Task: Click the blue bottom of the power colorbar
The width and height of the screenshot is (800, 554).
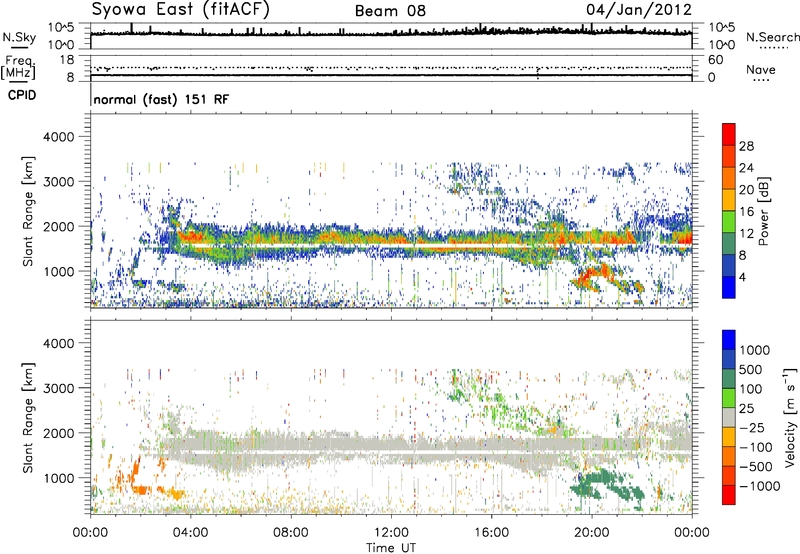Action: point(729,287)
